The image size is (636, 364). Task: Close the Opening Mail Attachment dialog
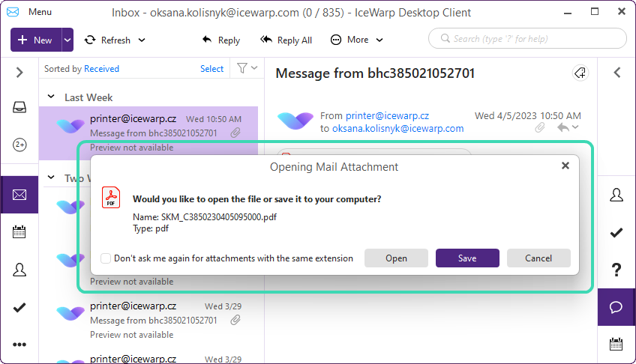coord(565,166)
